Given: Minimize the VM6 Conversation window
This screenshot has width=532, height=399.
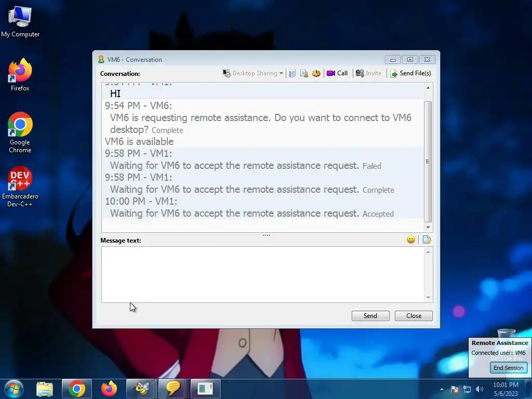Looking at the screenshot, I should [x=393, y=60].
